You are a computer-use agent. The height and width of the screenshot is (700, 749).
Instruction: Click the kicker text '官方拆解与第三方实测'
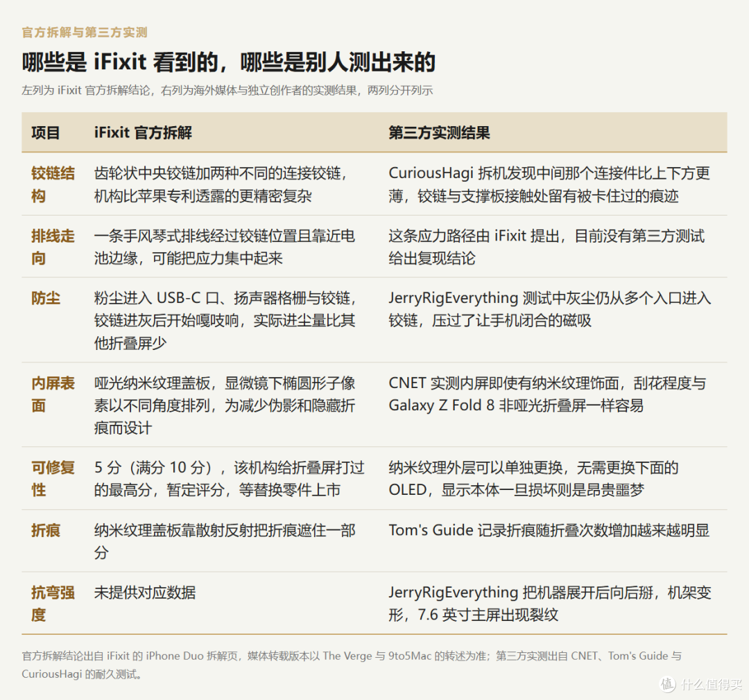pyautogui.click(x=85, y=33)
